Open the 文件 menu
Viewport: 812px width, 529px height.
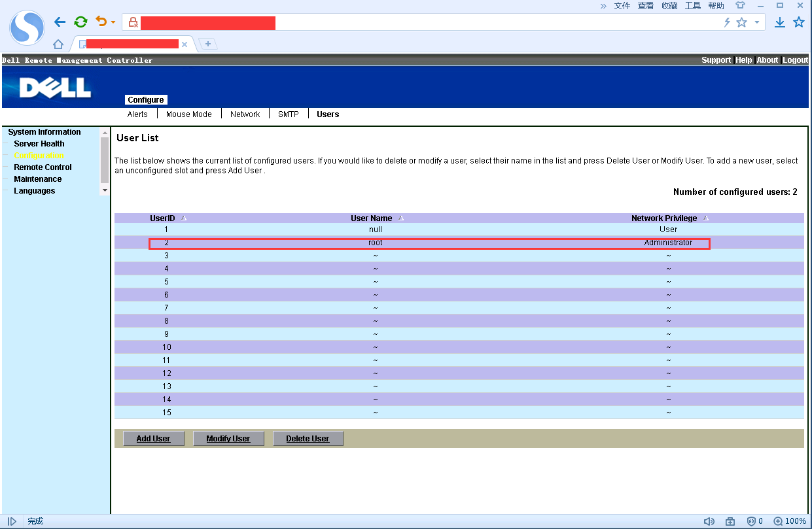(622, 6)
